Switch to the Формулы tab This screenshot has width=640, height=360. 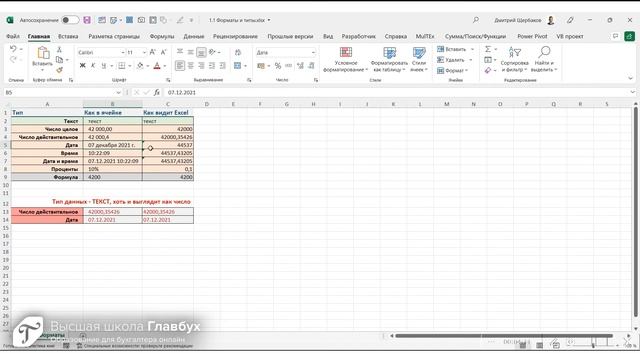(x=162, y=36)
